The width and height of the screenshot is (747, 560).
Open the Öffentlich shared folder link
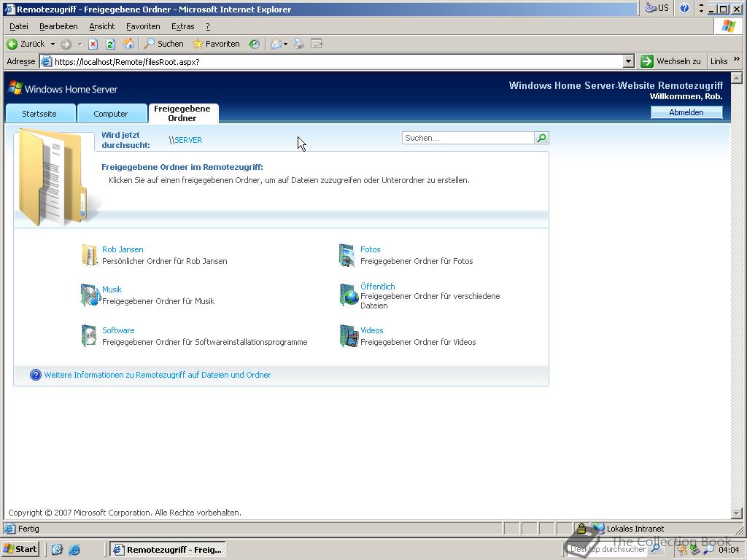pos(378,287)
